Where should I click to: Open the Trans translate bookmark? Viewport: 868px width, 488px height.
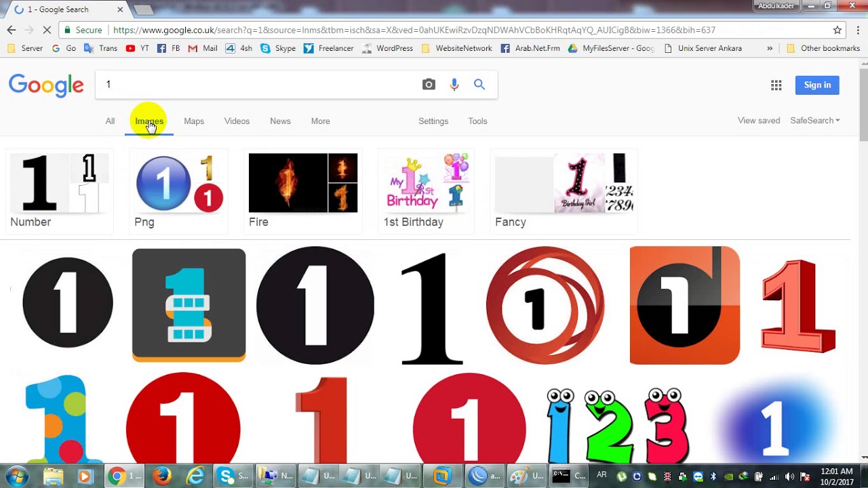[100, 49]
